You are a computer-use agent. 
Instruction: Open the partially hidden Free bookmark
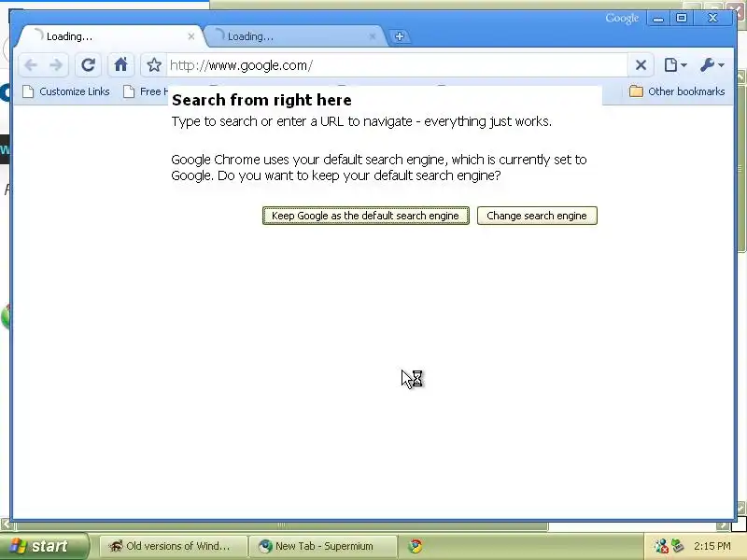pyautogui.click(x=146, y=91)
